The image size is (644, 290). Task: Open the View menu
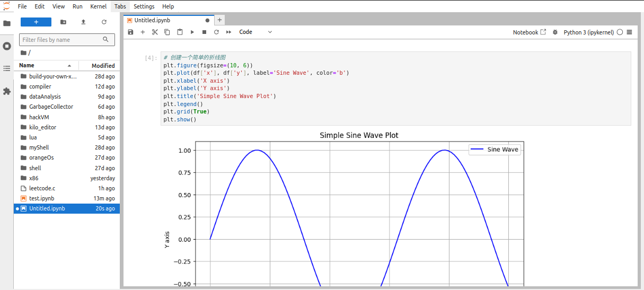pyautogui.click(x=59, y=6)
